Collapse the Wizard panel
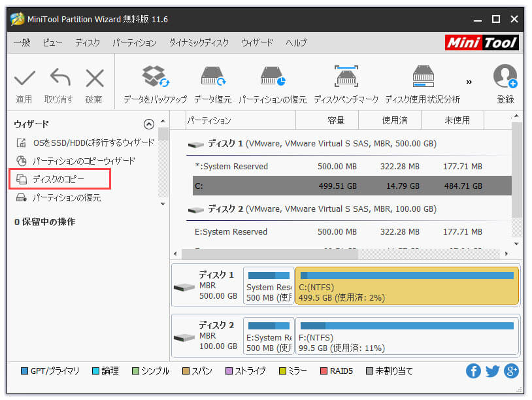Screen dimensions: 532x400 [149, 124]
